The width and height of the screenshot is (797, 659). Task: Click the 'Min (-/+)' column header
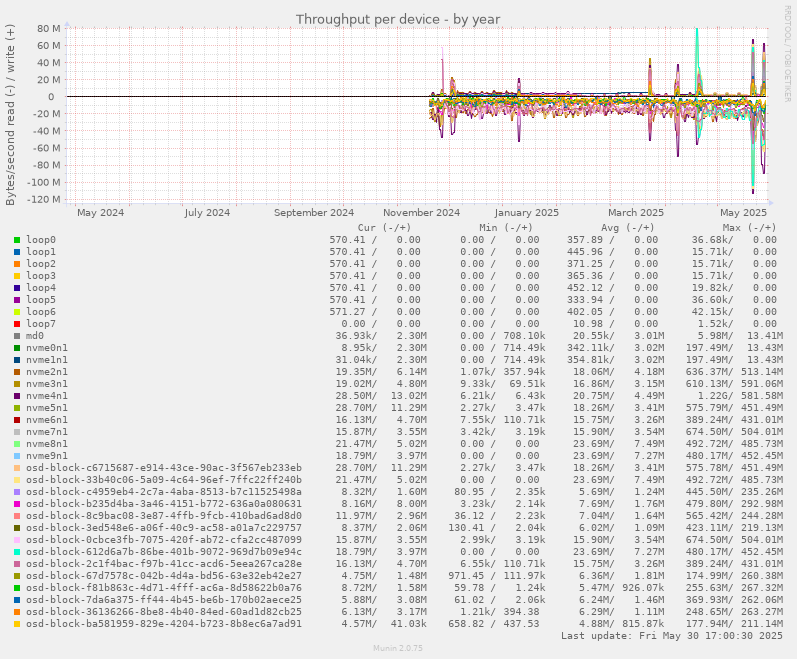506,228
